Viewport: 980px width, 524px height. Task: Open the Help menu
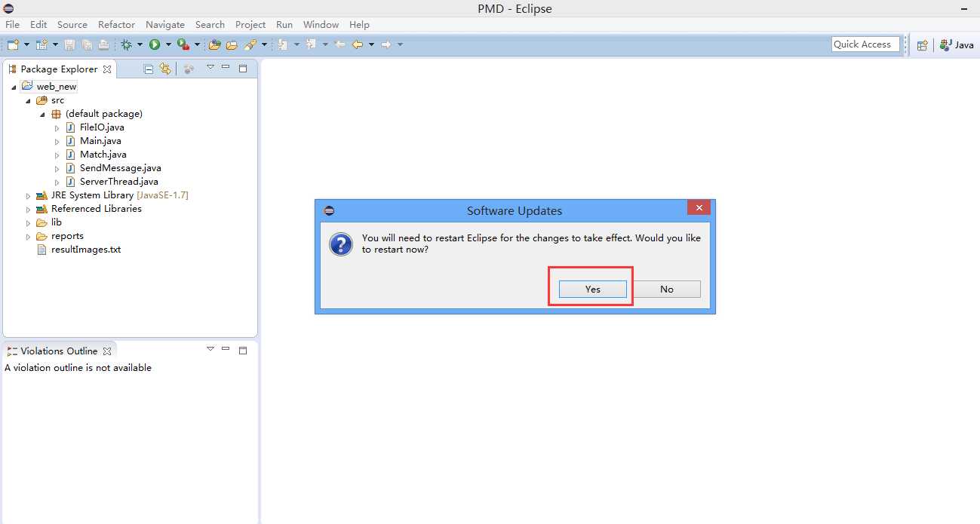(x=359, y=25)
